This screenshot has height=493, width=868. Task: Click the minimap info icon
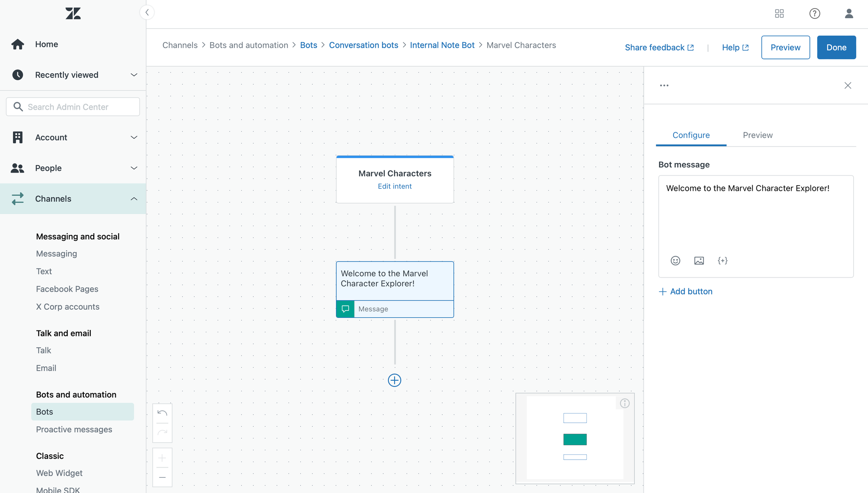[625, 403]
